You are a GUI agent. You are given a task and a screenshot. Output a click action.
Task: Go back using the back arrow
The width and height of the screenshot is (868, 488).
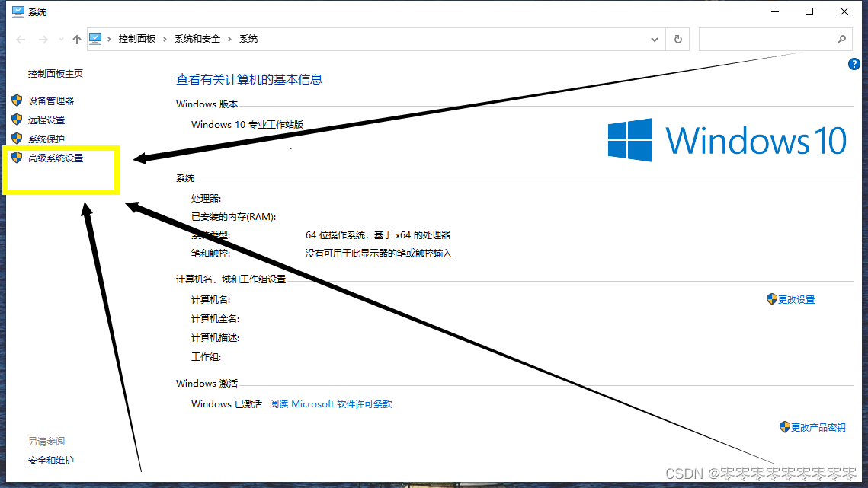click(21, 40)
